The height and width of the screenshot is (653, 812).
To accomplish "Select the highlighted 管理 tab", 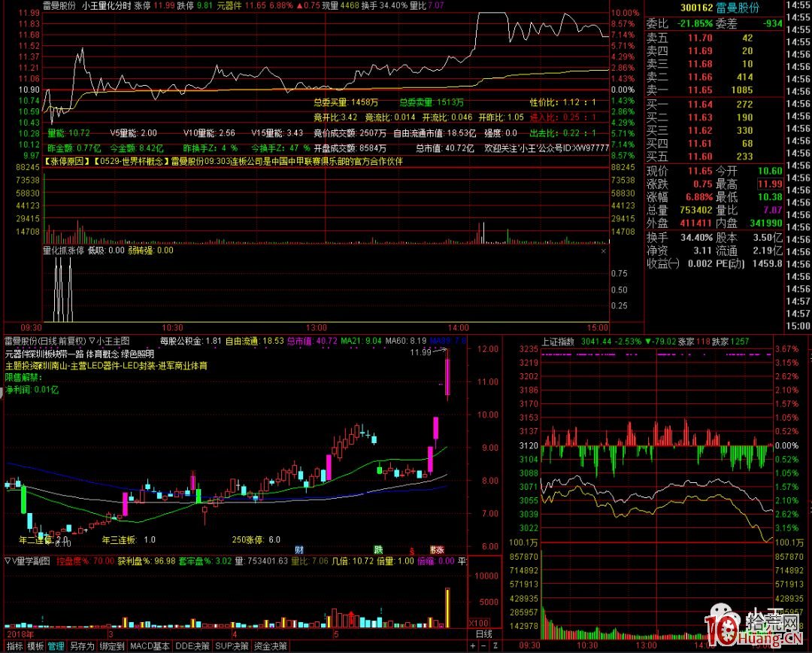I will [56, 646].
